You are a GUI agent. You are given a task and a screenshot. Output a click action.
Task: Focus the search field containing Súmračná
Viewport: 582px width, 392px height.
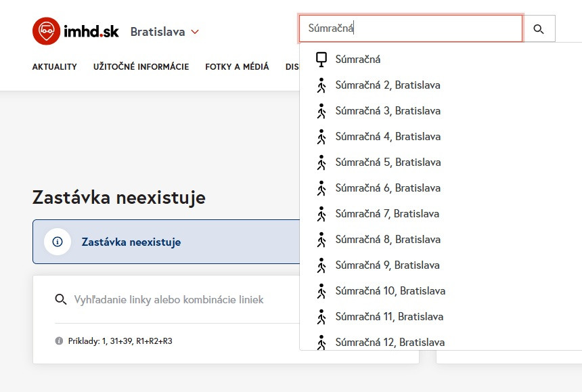410,29
